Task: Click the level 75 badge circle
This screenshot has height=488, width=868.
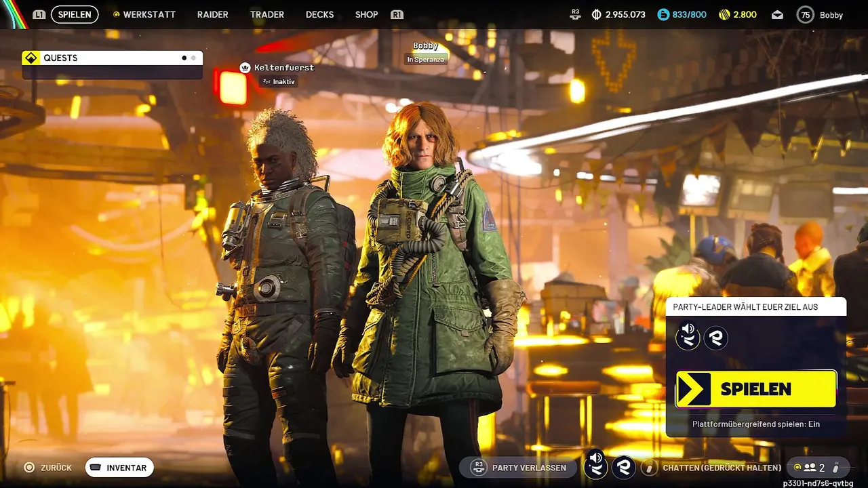Action: point(806,15)
